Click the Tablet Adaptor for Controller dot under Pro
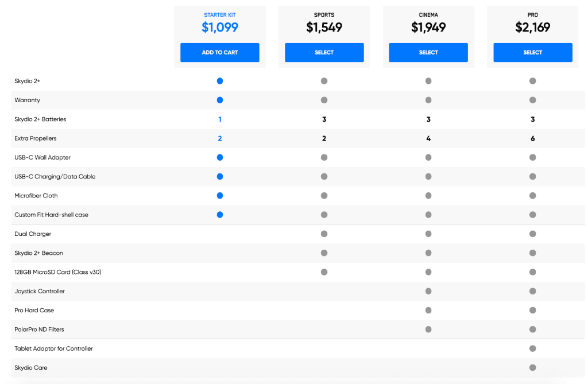This screenshot has height=384, width=588. [x=533, y=348]
